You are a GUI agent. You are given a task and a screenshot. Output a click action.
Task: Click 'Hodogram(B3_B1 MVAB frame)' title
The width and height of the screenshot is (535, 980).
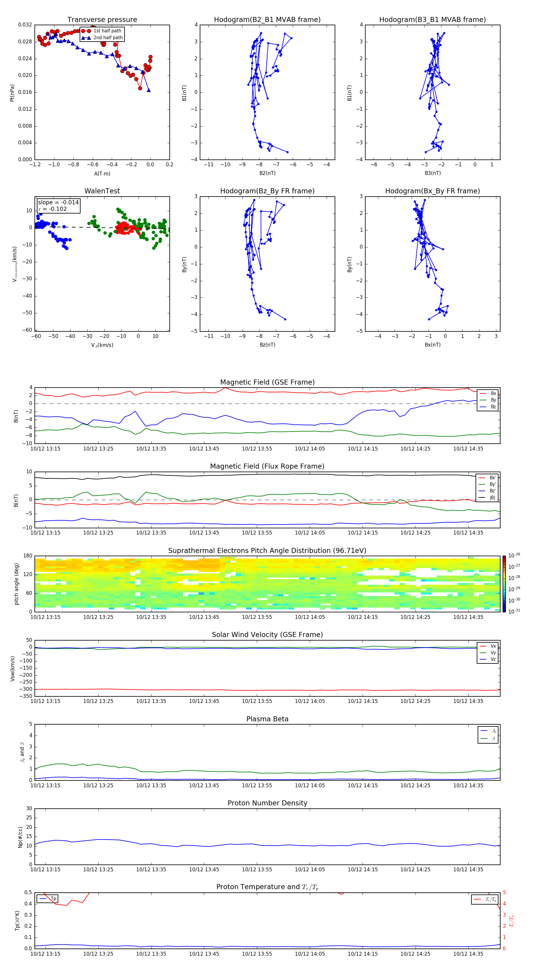[x=432, y=20]
